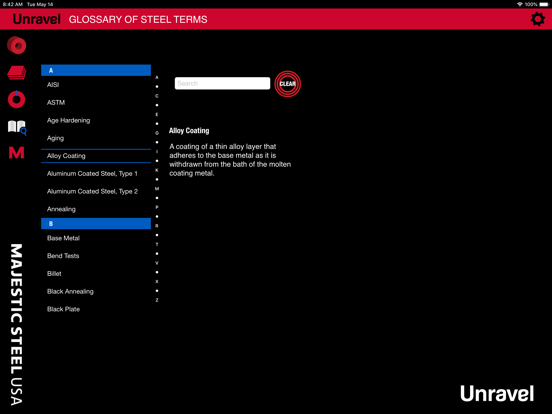552x414 pixels.
Task: Open Aluminum Coated Steel, Type 1
Action: tap(96, 174)
